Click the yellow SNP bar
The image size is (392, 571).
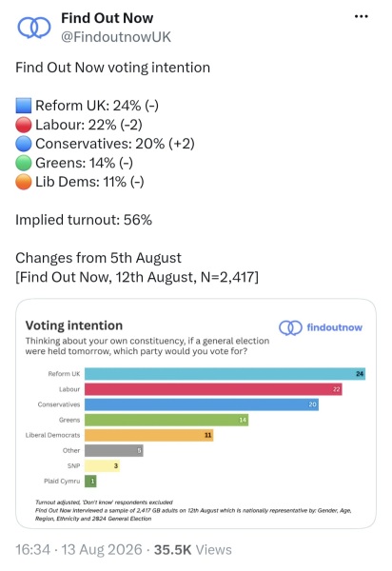click(102, 465)
